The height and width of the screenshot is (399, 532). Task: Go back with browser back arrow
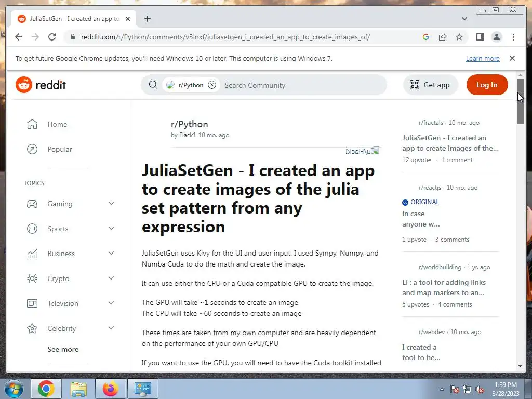pos(19,37)
